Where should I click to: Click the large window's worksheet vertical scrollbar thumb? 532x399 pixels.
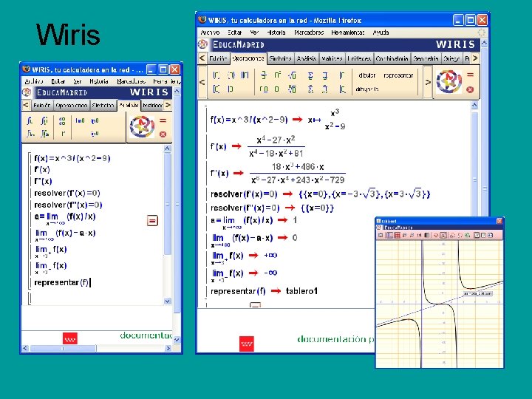474,180
